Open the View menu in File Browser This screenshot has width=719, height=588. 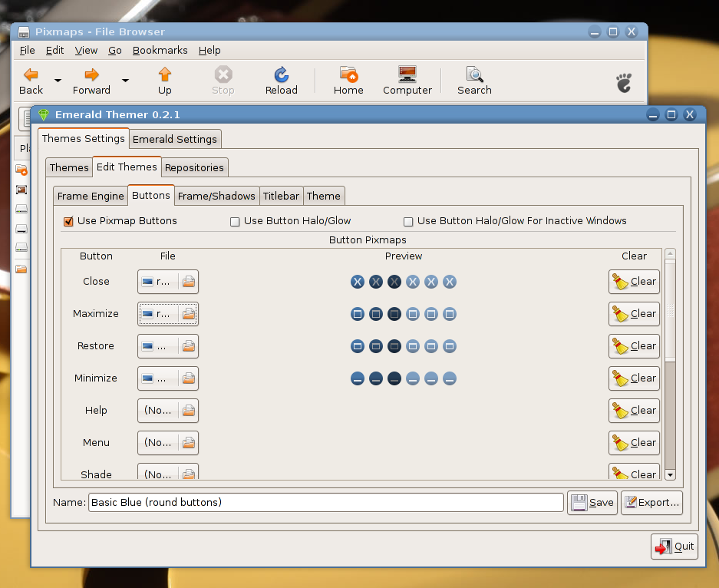(86, 51)
